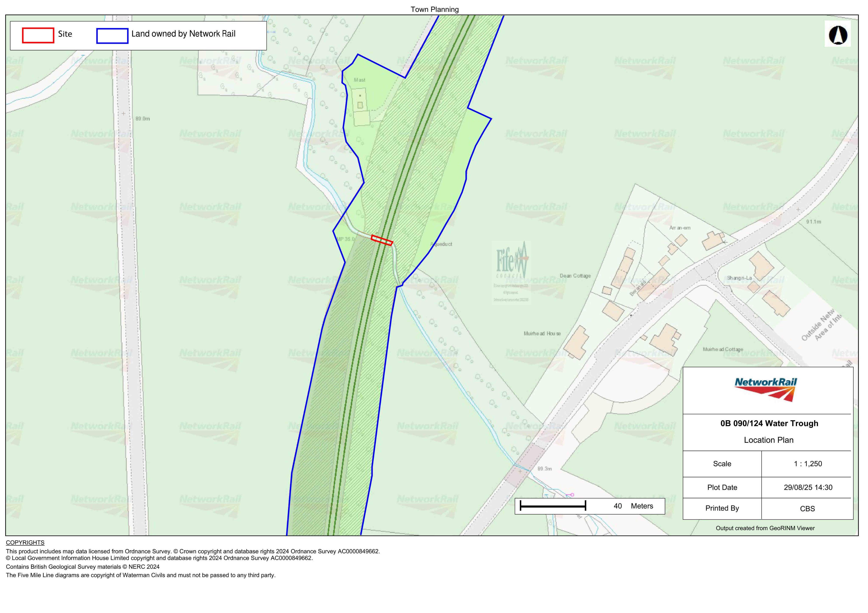Click 'Land owned by Network Rail' legend label
The image size is (868, 613).
pyautogui.click(x=183, y=34)
